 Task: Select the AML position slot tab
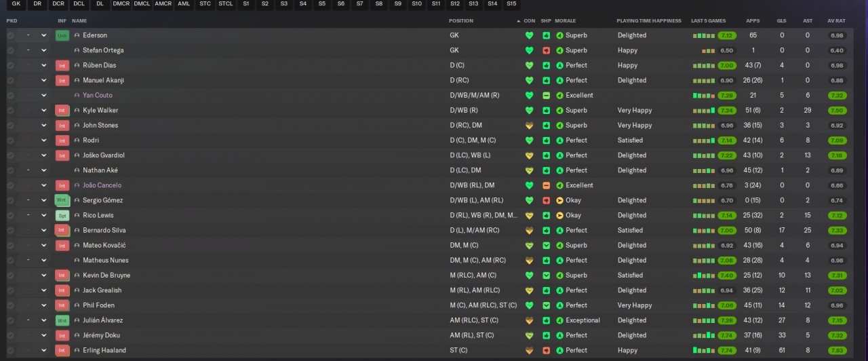(184, 4)
